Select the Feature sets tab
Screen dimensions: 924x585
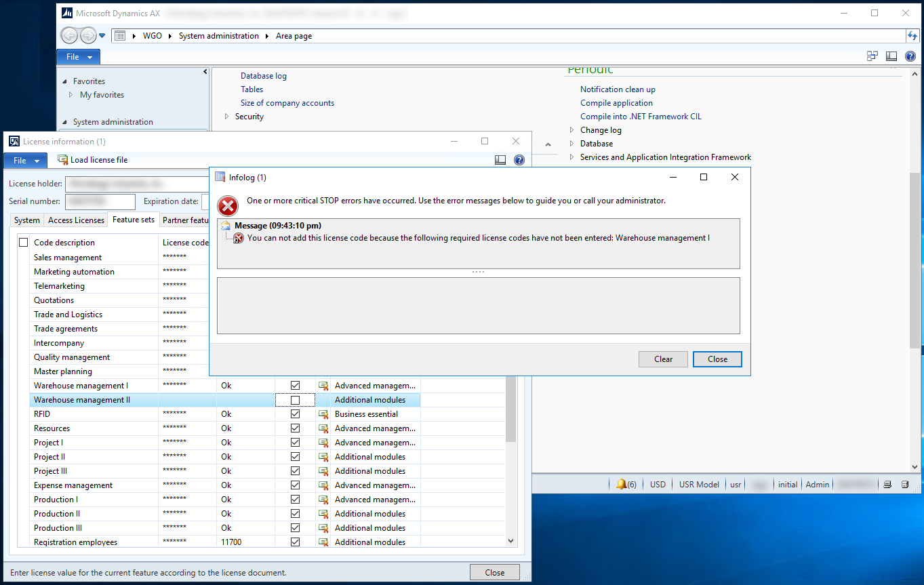click(x=134, y=220)
